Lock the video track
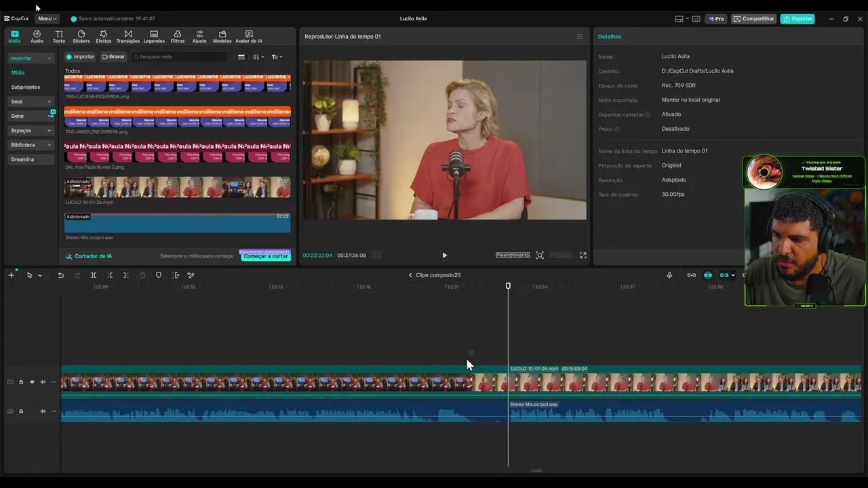The image size is (868, 488). pyautogui.click(x=21, y=382)
